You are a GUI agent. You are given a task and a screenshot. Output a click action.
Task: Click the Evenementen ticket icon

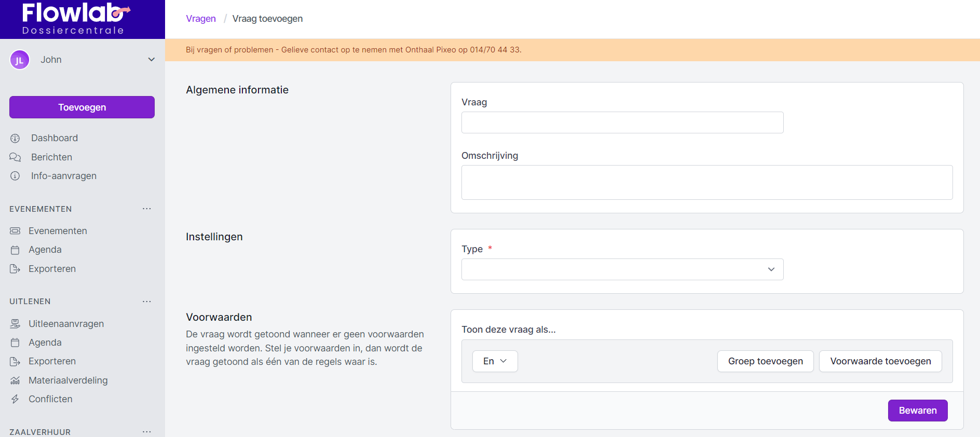click(15, 231)
